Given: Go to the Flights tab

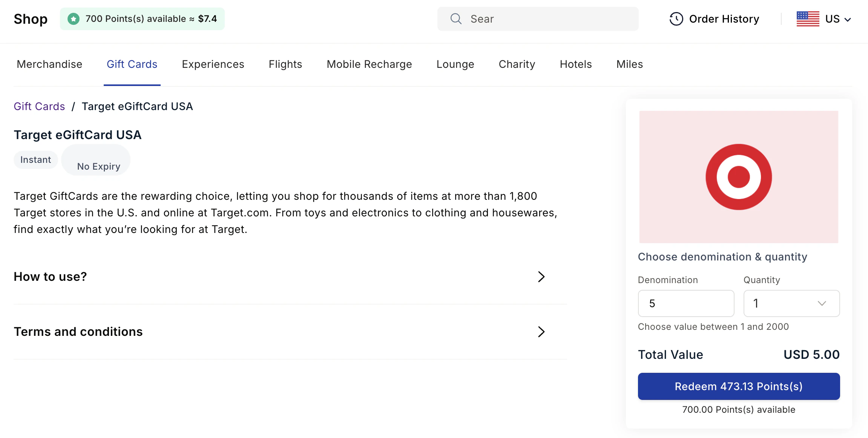Looking at the screenshot, I should (x=285, y=64).
